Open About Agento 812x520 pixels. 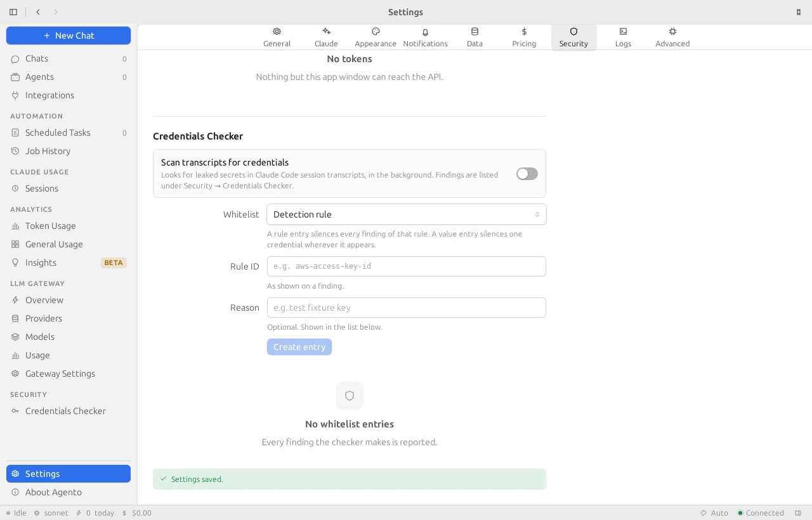tap(69, 492)
